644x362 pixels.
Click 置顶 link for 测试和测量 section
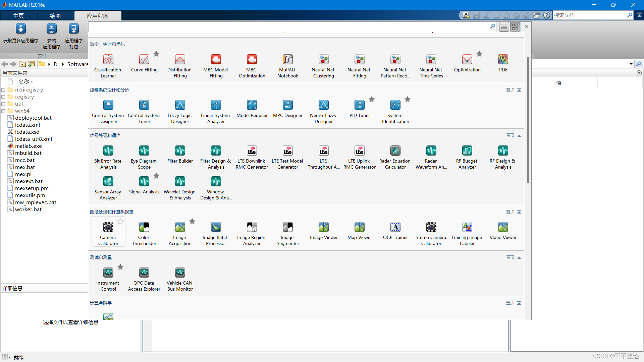click(x=510, y=257)
